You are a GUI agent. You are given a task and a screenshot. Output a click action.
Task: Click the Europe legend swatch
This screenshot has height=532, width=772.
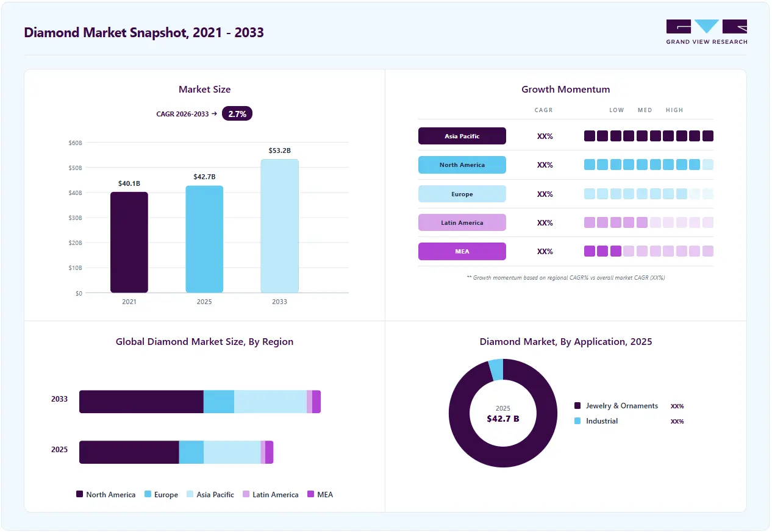point(148,494)
